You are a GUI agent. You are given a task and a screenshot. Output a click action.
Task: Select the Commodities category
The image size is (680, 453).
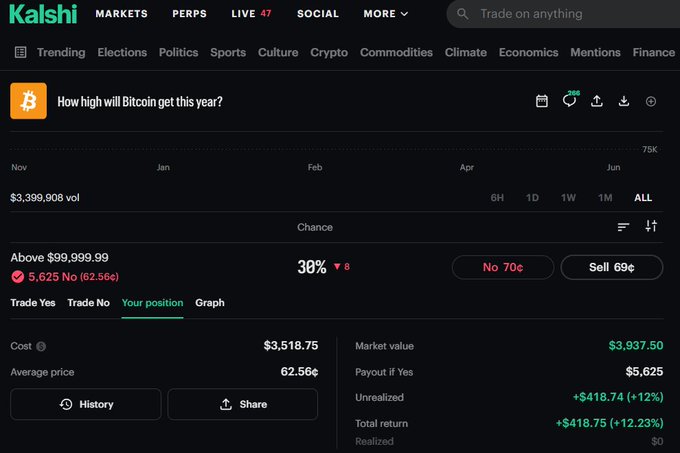pos(396,52)
